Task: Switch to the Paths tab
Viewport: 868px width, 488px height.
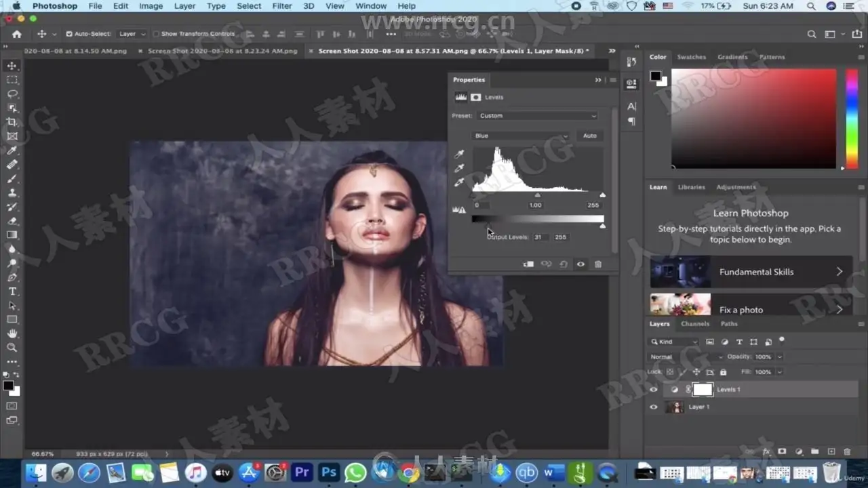Action: (729, 324)
